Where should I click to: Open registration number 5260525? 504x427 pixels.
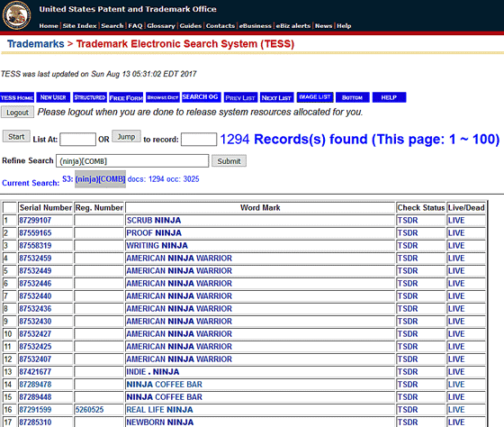click(x=90, y=410)
